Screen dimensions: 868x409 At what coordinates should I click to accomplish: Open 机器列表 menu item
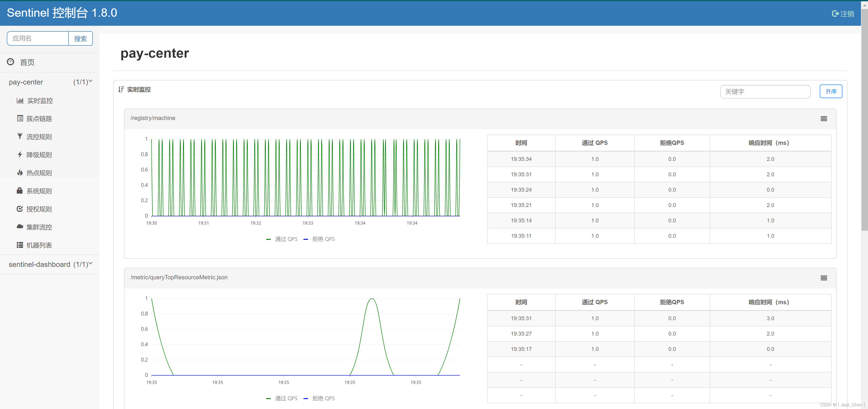pyautogui.click(x=39, y=245)
